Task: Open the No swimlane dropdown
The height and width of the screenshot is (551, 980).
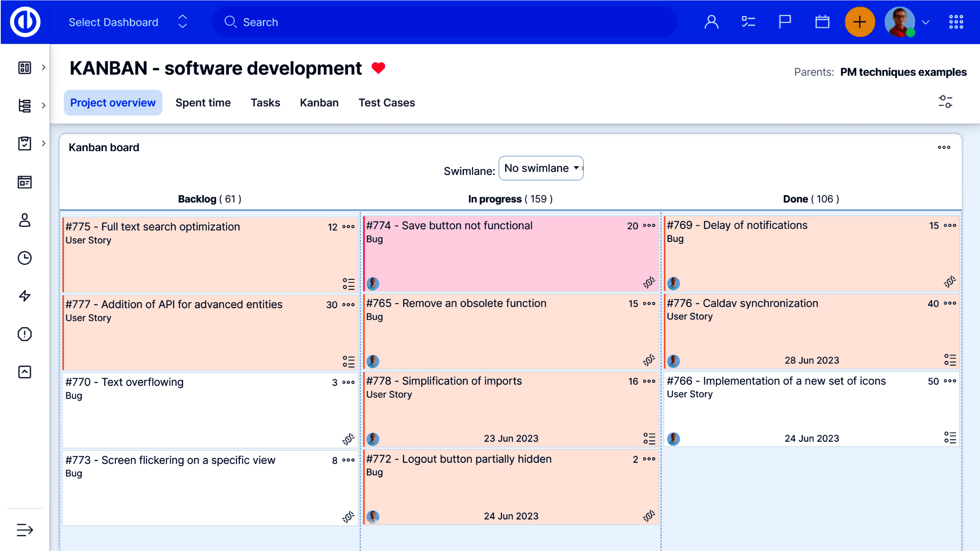Action: [541, 168]
